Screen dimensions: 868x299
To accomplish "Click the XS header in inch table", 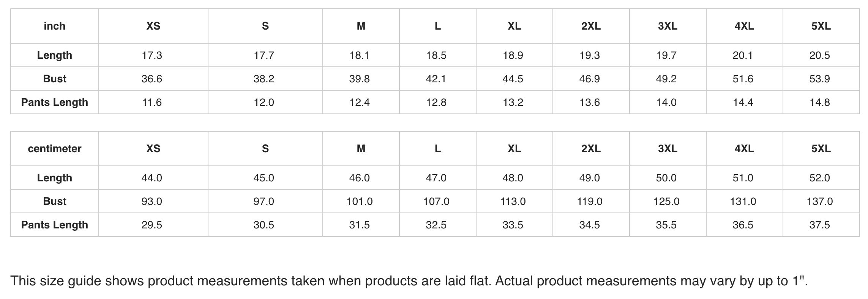I will pyautogui.click(x=153, y=26).
